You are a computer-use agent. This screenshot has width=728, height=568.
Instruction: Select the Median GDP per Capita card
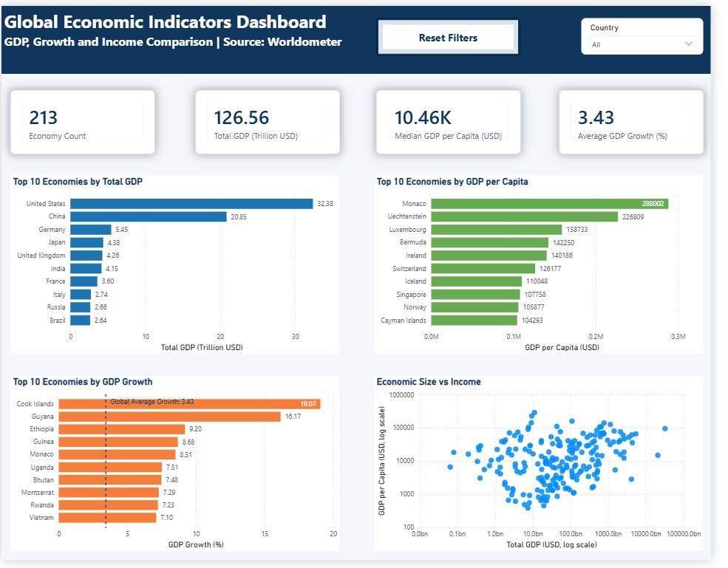click(x=448, y=122)
